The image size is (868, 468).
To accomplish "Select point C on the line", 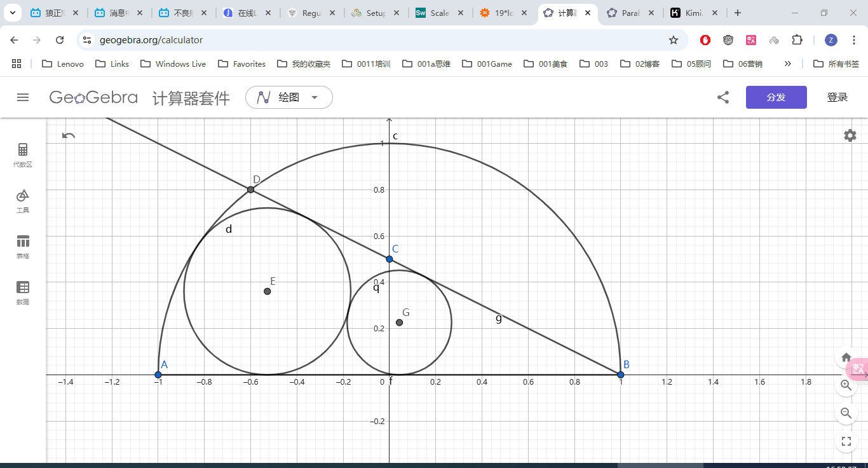I will (x=390, y=259).
